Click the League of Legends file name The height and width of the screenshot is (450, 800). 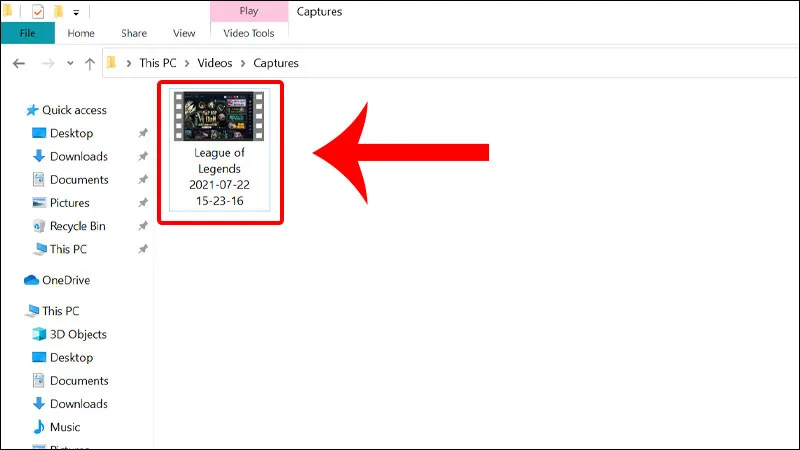(x=219, y=177)
